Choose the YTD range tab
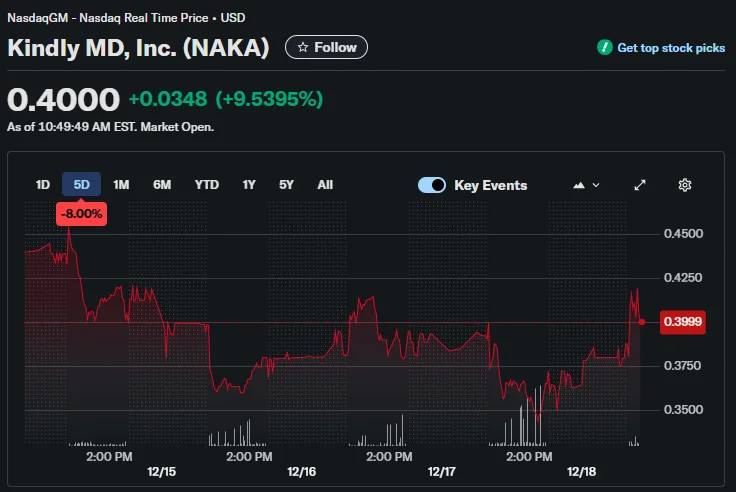 coord(207,184)
